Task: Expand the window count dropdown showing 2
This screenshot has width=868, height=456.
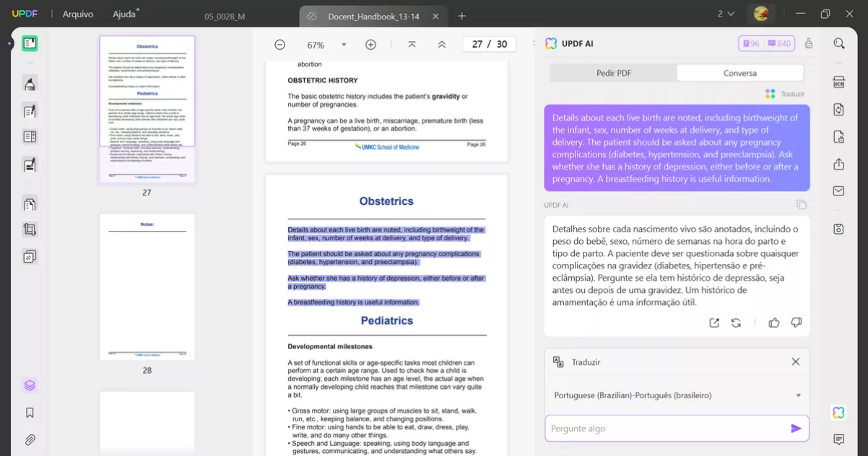Action: [725, 14]
